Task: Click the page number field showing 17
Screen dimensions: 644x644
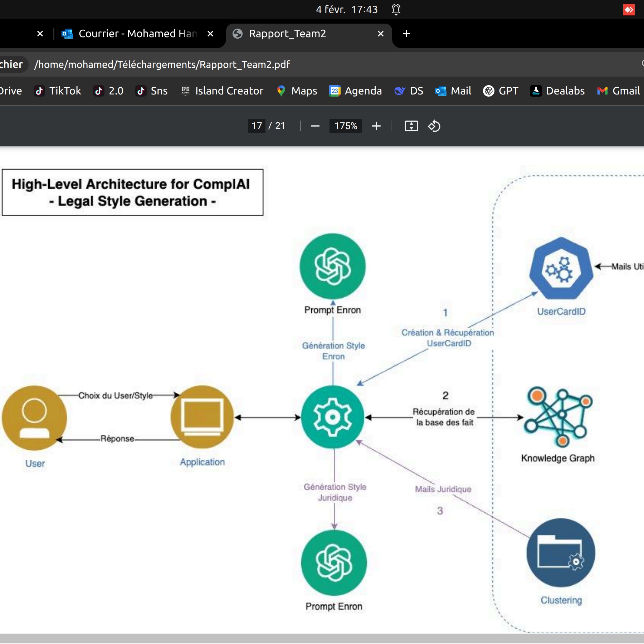Action: click(257, 126)
